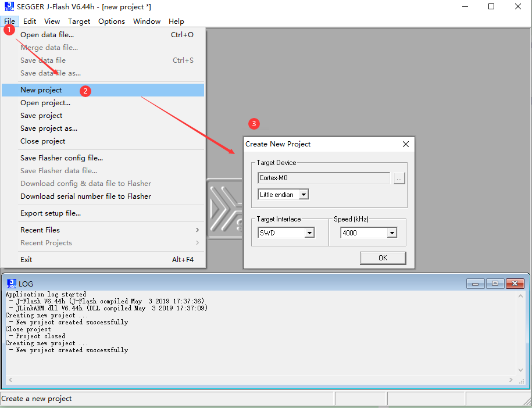Click the LOG window J-Flash icon
The image size is (532, 408).
12,284
